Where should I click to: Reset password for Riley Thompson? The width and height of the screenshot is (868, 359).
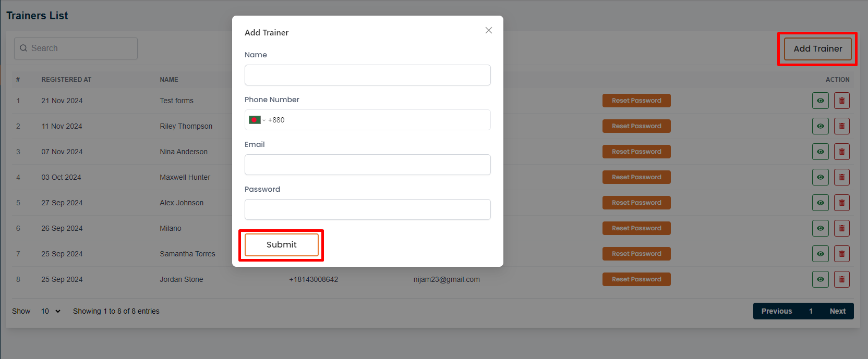pyautogui.click(x=636, y=126)
